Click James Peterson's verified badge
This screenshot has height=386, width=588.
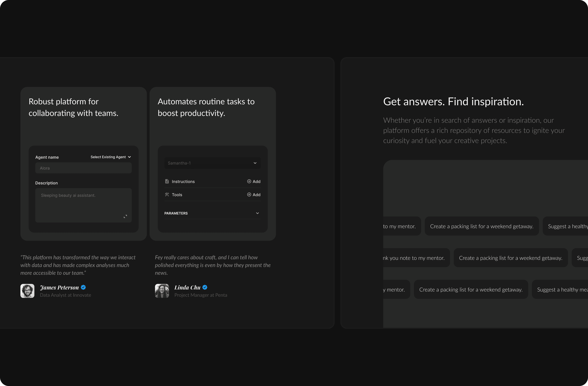(x=83, y=287)
